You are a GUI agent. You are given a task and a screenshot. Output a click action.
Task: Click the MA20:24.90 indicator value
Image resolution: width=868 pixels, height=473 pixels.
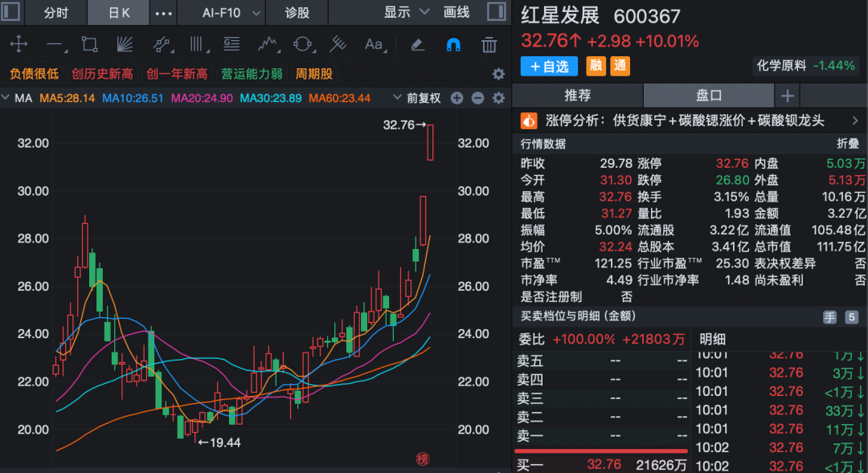click(x=202, y=99)
